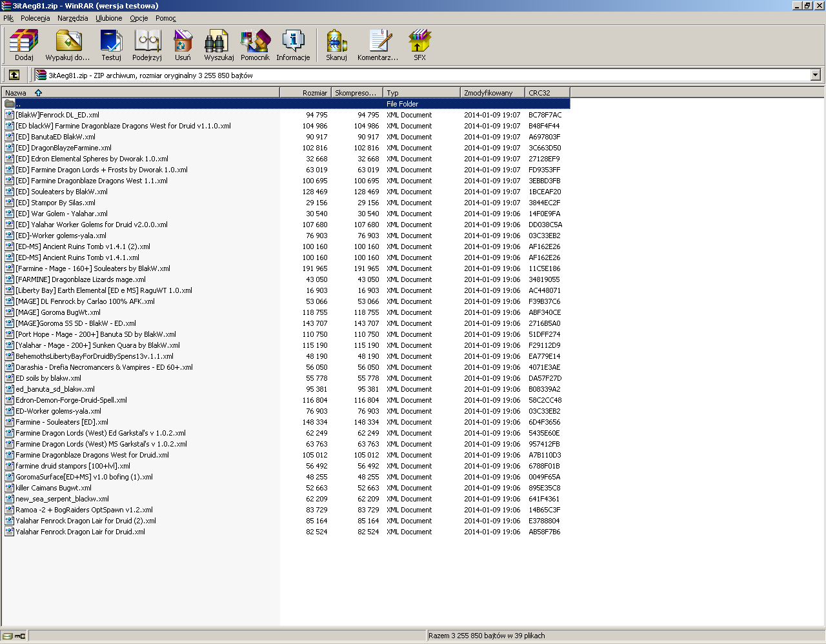Go up one folder level button
826x644 pixels.
pos(14,75)
